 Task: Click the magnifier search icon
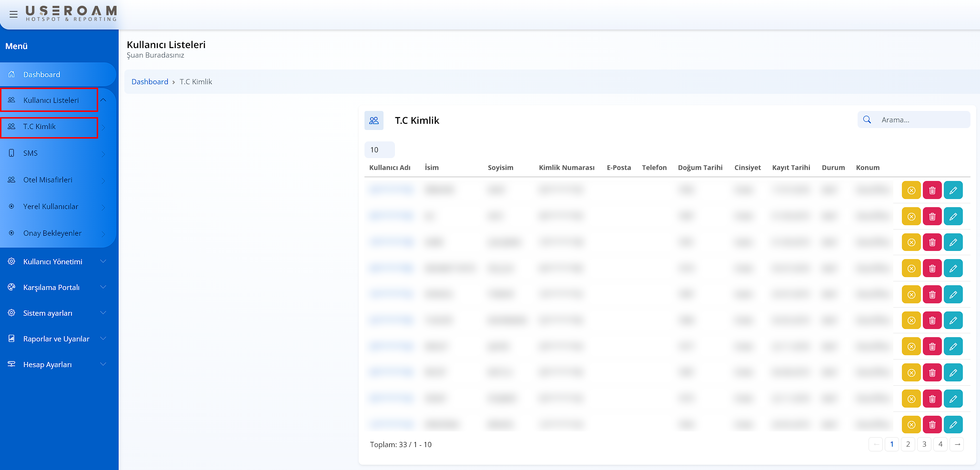click(x=867, y=120)
